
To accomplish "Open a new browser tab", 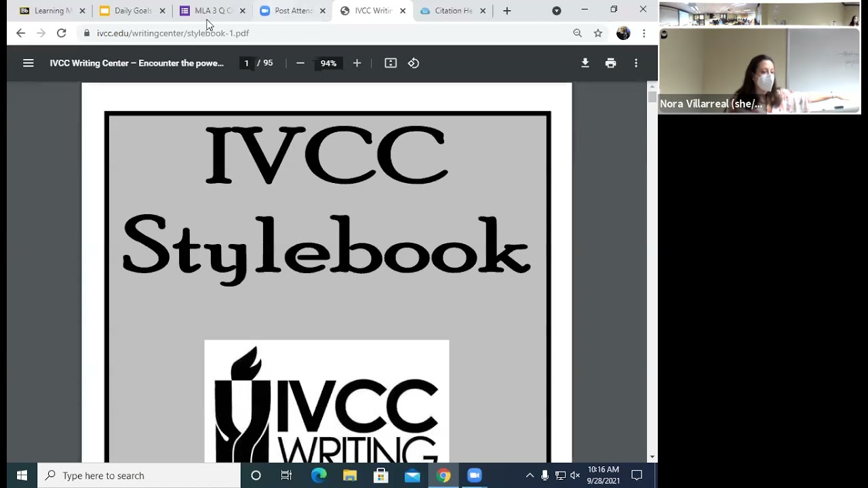I will (x=507, y=11).
